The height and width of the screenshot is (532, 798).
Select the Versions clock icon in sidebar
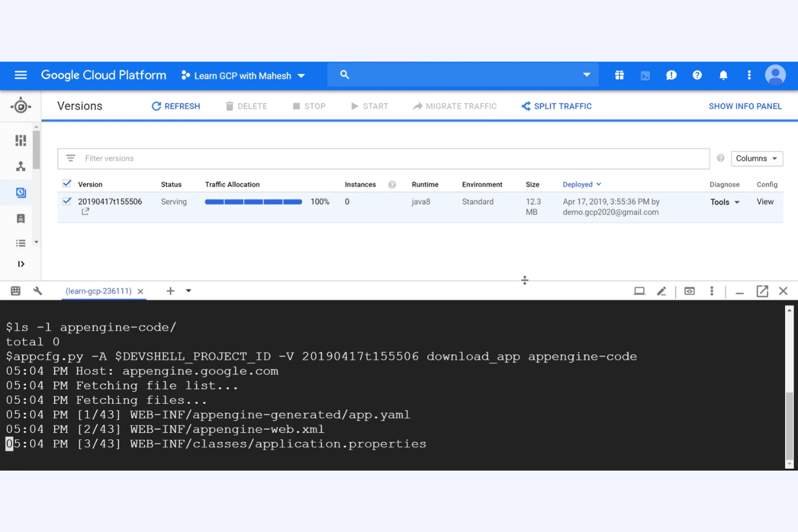tap(20, 192)
